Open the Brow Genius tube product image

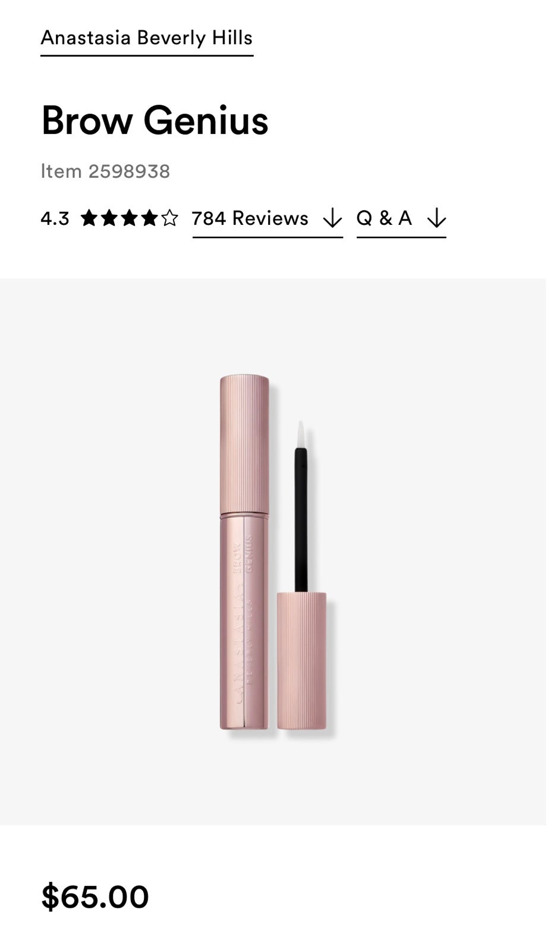[x=244, y=552]
